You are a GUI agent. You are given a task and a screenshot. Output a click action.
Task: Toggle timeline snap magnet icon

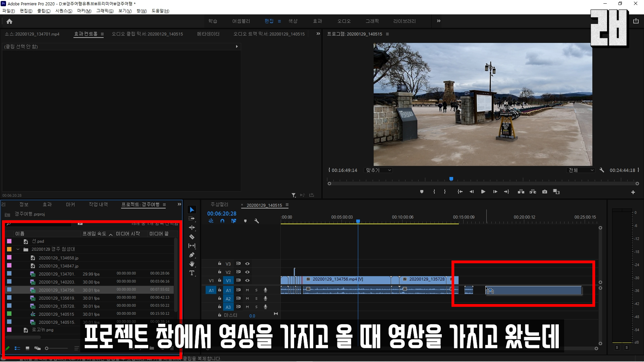point(222,221)
